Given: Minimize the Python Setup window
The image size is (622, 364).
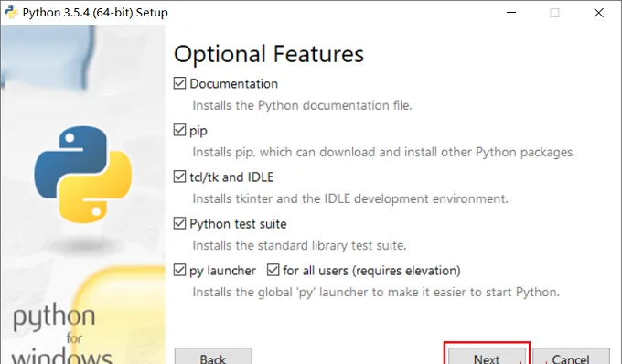Looking at the screenshot, I should click(511, 12).
